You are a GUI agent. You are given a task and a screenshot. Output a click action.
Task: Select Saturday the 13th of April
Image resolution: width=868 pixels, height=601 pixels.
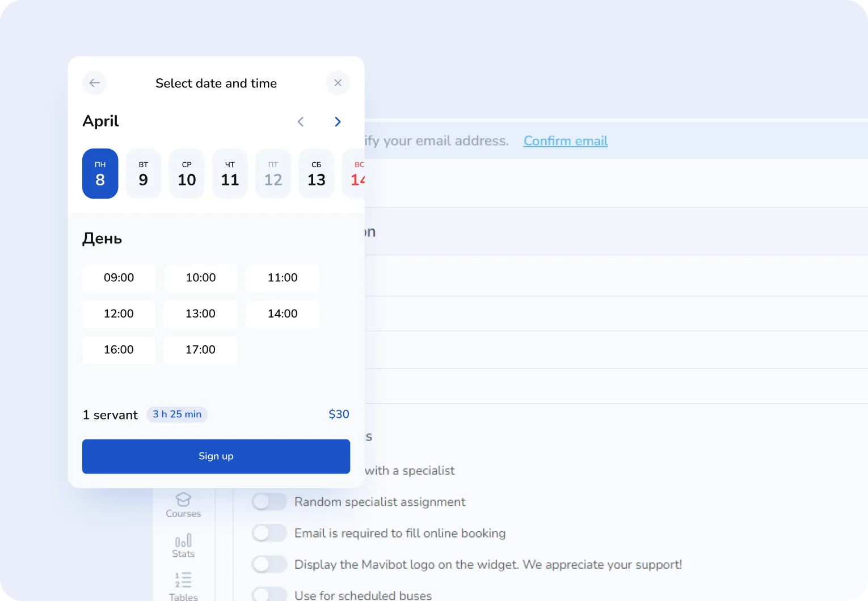[316, 173]
